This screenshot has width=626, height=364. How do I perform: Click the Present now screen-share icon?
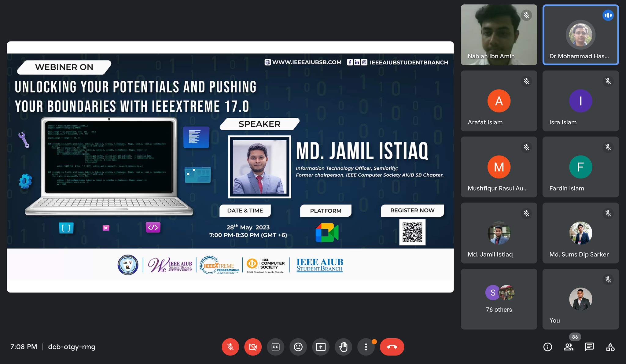click(321, 347)
